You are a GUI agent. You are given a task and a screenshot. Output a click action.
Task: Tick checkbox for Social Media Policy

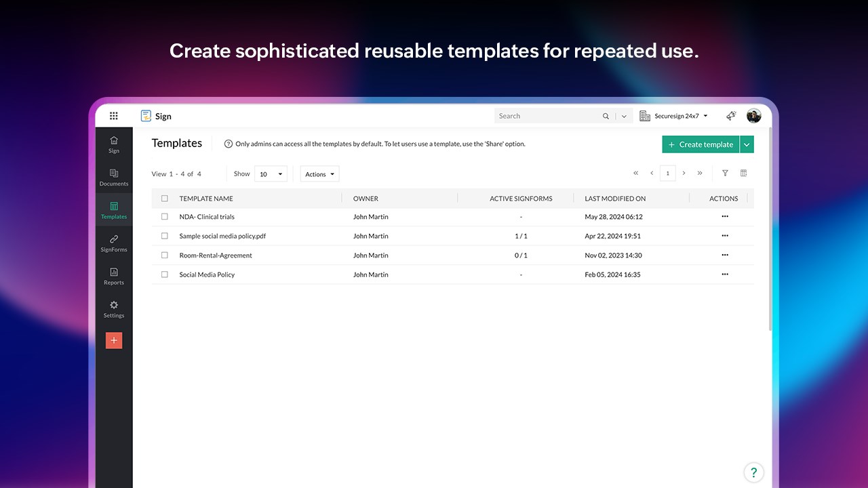click(x=165, y=274)
